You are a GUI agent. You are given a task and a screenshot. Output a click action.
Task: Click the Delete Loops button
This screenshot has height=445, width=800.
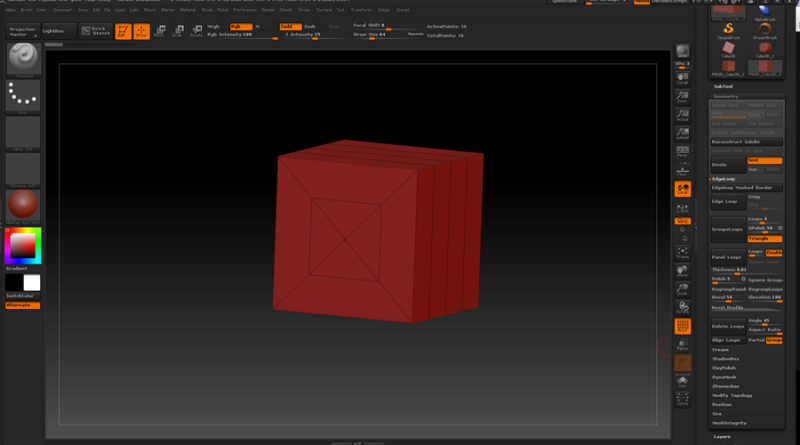(728, 326)
